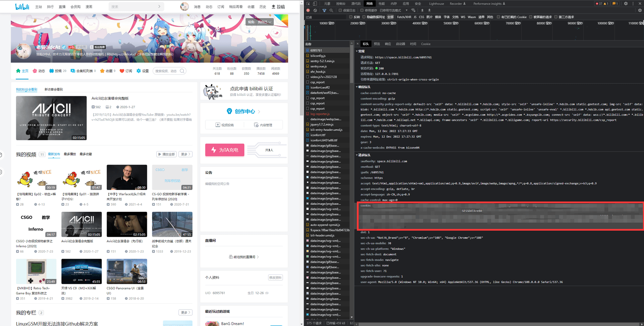Image resolution: width=644 pixels, height=326 pixels.
Task: Click the DevTools inspect element picker icon
Action: click(x=308, y=4)
